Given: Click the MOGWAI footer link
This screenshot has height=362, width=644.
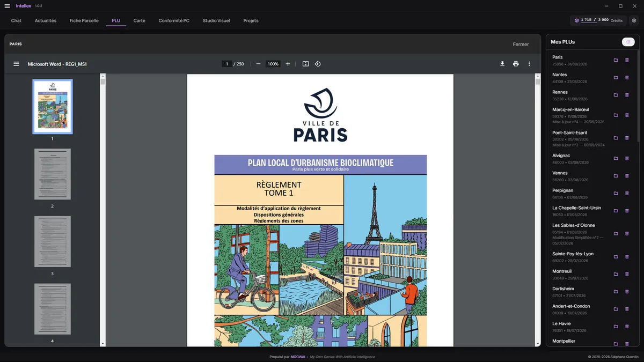Looking at the screenshot, I should coord(298,357).
